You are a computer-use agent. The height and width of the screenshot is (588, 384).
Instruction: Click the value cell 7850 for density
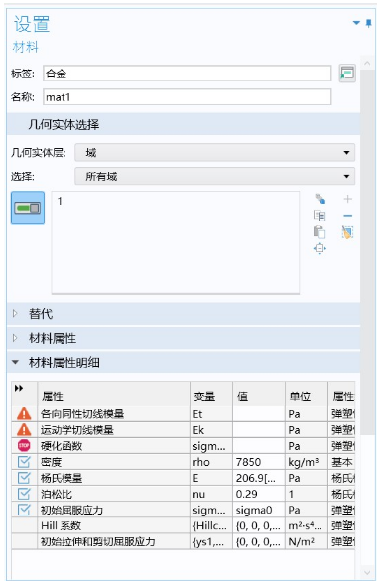pyautogui.click(x=259, y=462)
